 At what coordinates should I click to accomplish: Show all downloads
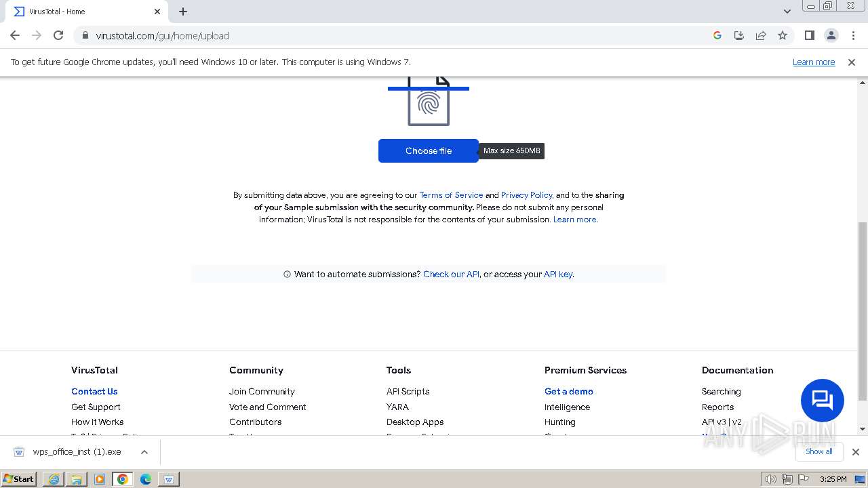819,452
